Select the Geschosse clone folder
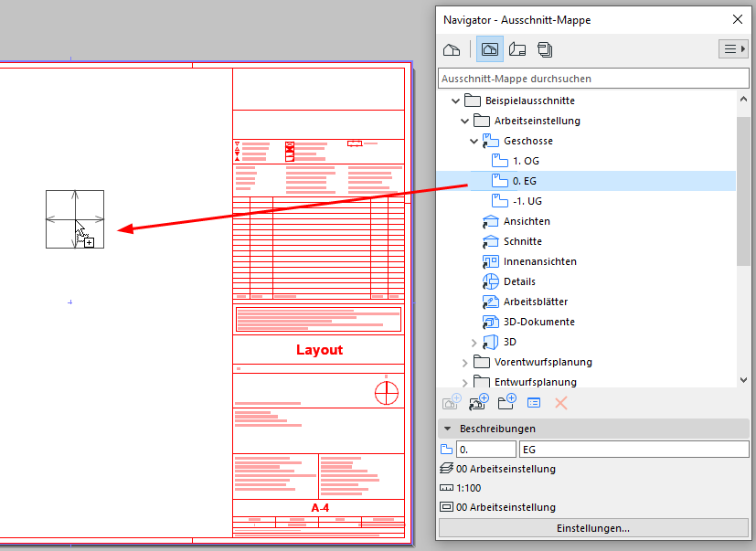The height and width of the screenshot is (551, 756). pyautogui.click(x=528, y=142)
